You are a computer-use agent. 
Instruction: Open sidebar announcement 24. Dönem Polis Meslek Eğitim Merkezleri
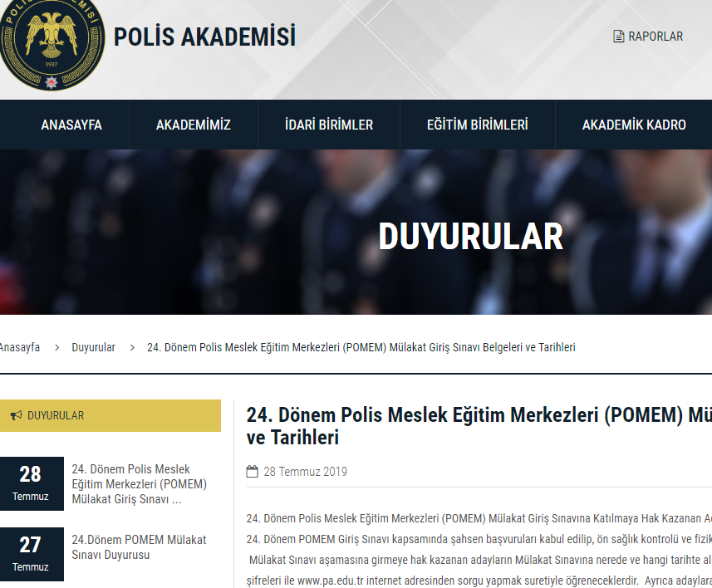pos(140,484)
